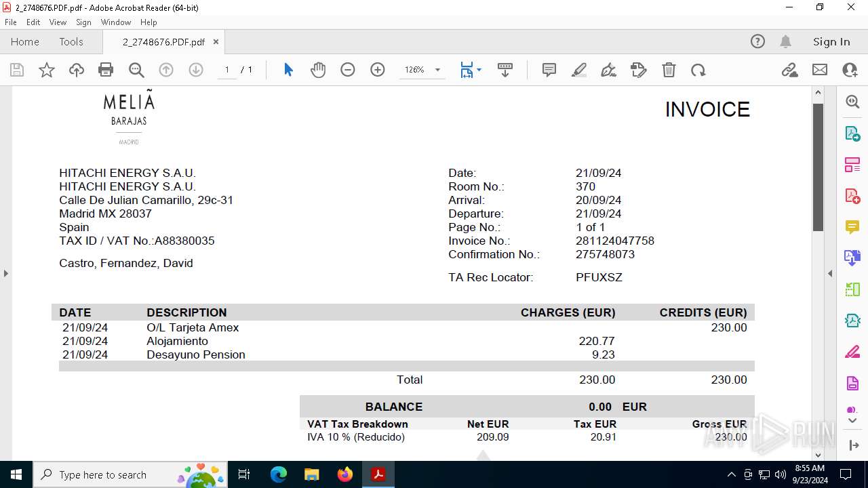Collapse the right tools pane arrow
The image size is (868, 488).
(x=830, y=273)
